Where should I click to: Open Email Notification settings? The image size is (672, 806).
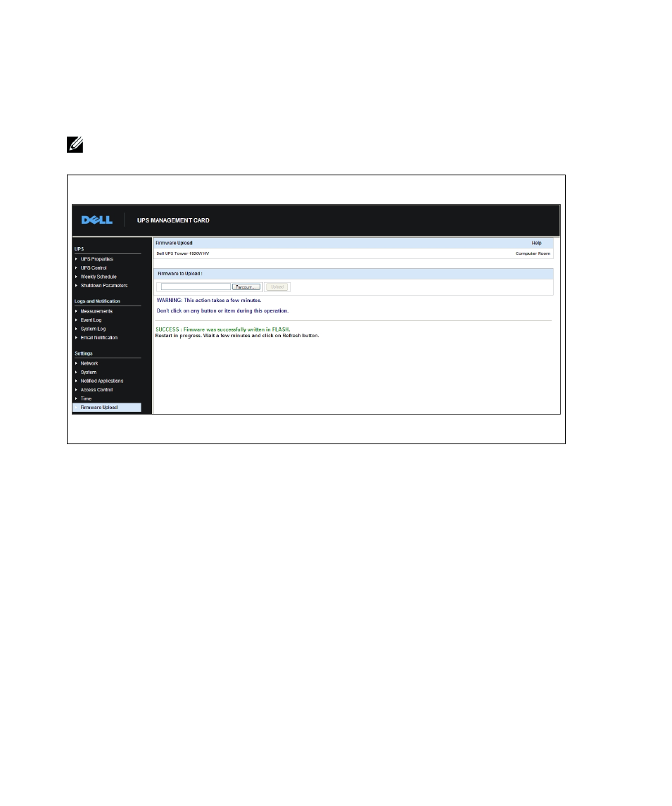(99, 337)
